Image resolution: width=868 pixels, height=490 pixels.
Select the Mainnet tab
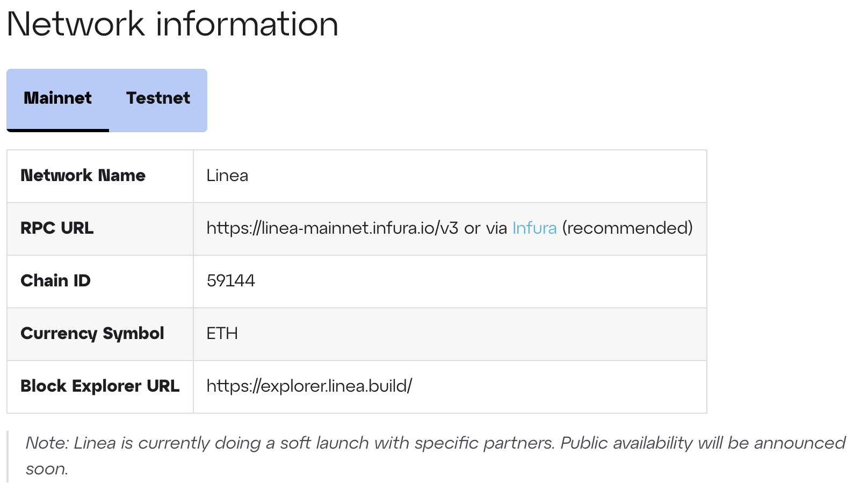pos(57,98)
